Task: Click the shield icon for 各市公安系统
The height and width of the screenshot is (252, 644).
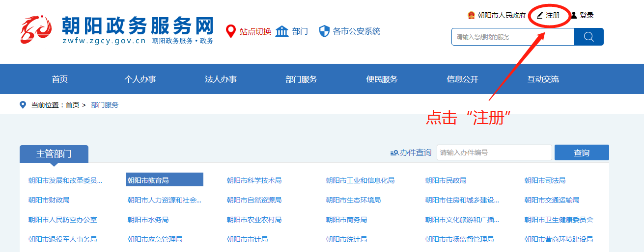Action: 324,31
